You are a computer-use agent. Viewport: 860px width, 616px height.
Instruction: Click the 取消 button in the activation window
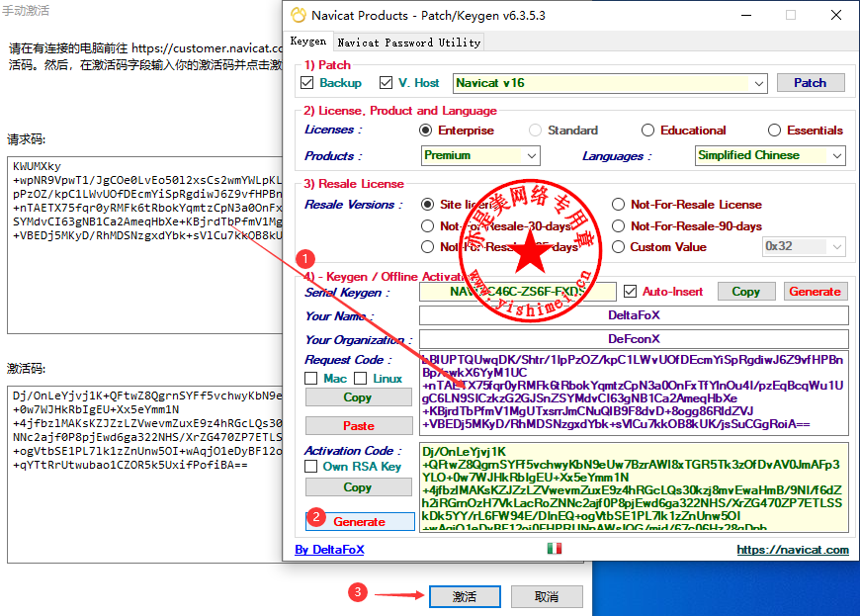click(547, 597)
